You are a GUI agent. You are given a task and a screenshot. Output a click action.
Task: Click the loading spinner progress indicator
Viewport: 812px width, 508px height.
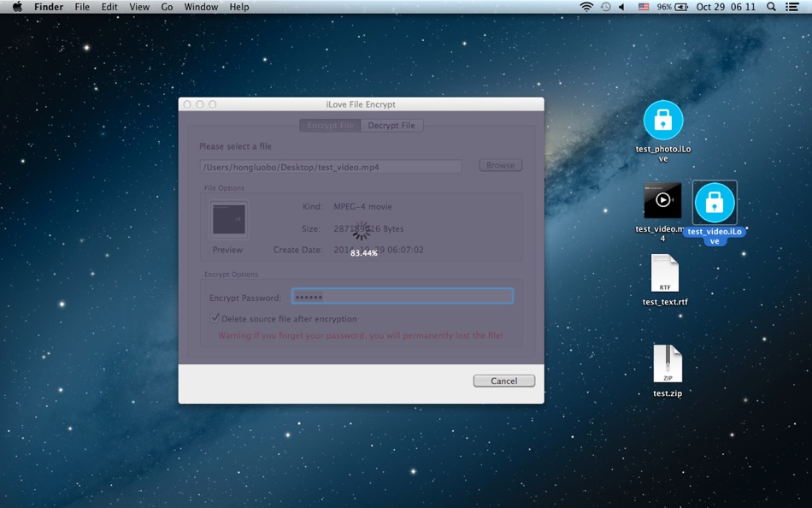362,233
